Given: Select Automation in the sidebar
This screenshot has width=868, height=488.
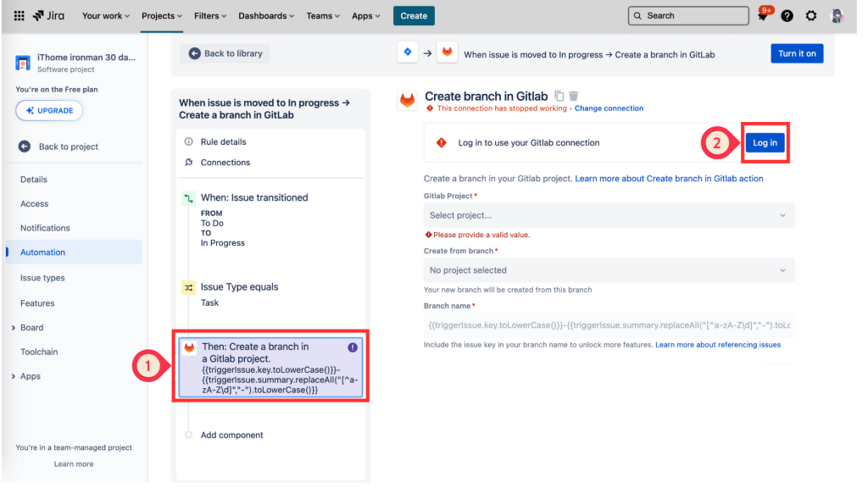Looking at the screenshot, I should click(x=75, y=252).
